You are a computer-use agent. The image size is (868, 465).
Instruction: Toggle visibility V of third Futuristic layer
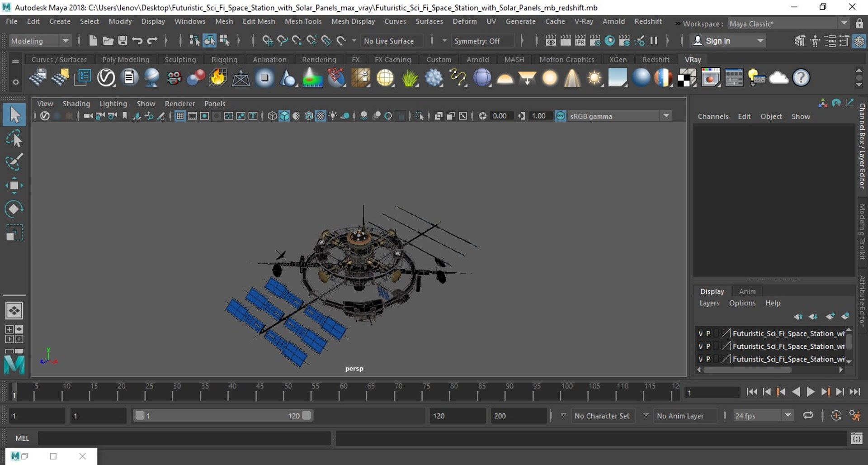(701, 359)
